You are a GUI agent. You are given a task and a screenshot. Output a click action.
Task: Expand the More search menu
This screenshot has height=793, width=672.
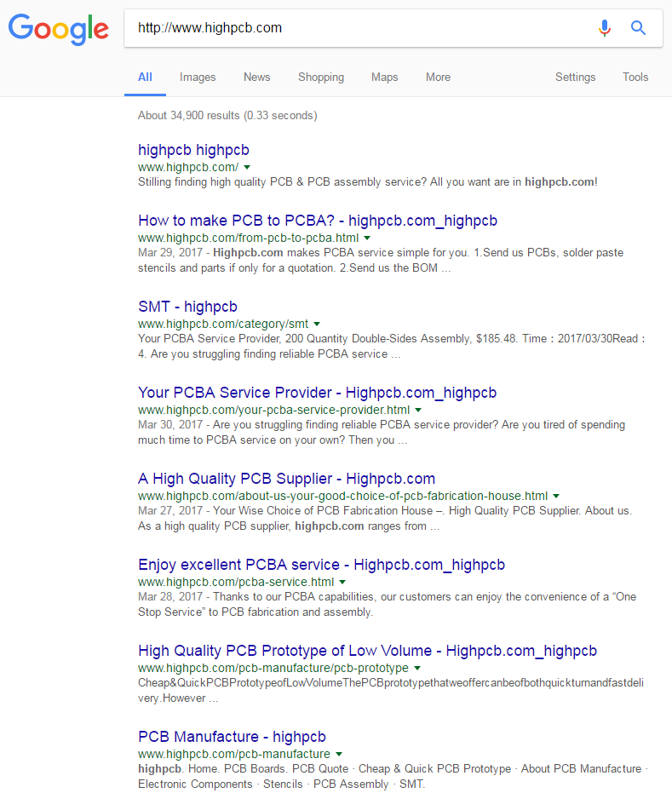pos(438,78)
